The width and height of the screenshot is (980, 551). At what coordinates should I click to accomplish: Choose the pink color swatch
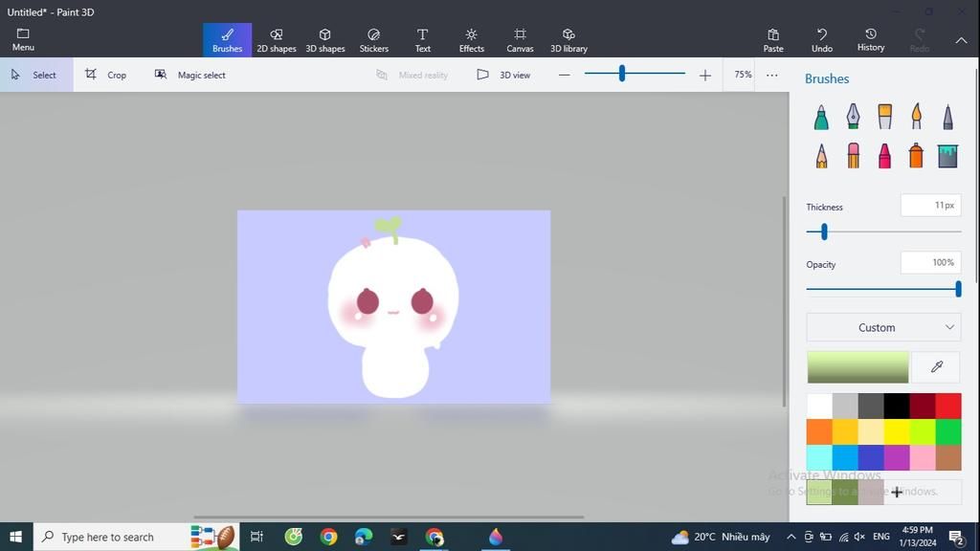point(923,458)
